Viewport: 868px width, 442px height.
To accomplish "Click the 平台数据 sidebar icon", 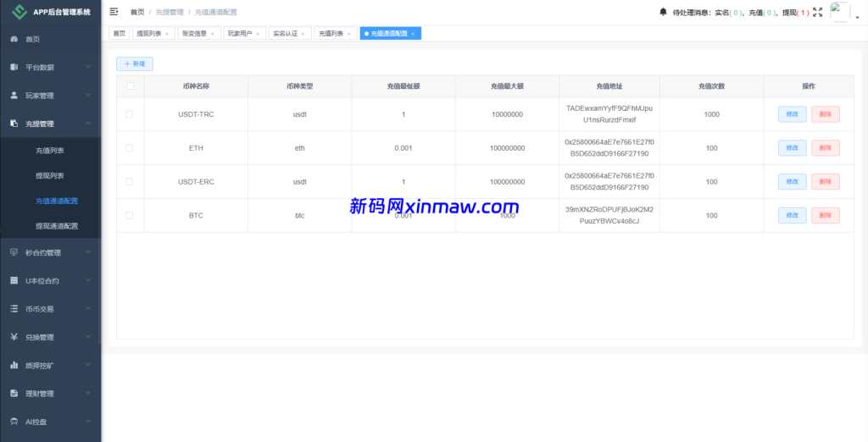I will [14, 67].
